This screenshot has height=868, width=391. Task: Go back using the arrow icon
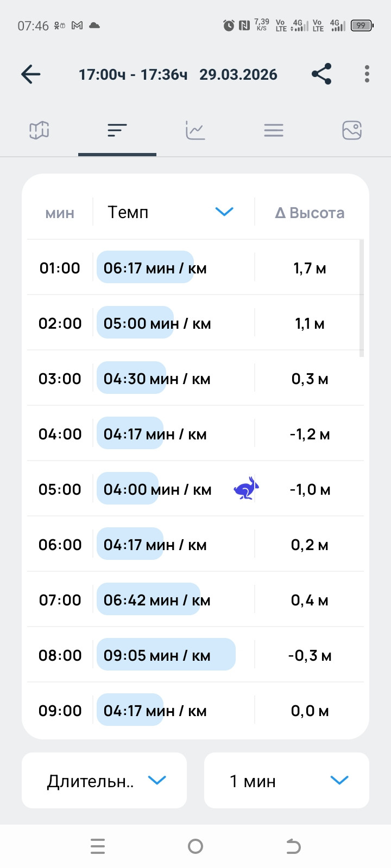[x=31, y=74]
